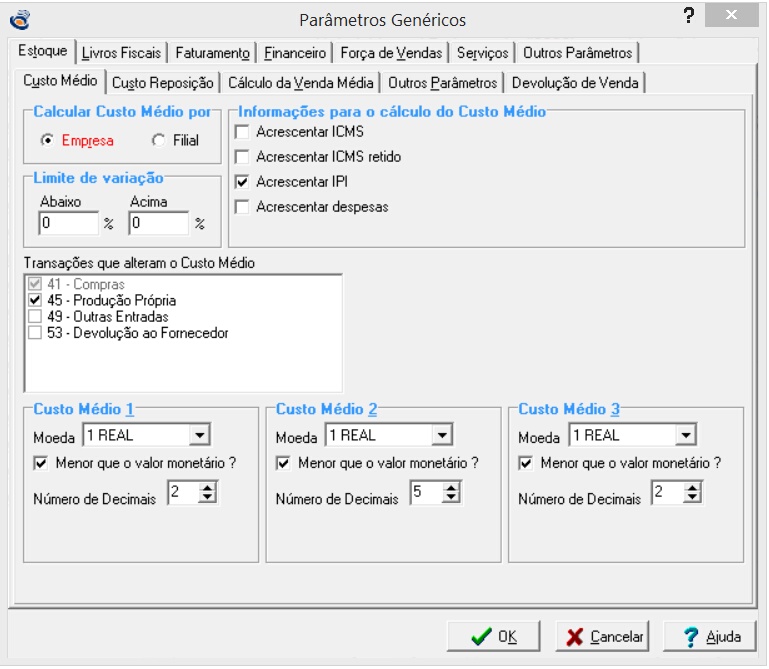This screenshot has width=769, height=669.
Task: Go to the Financeiro tab
Action: [x=295, y=53]
